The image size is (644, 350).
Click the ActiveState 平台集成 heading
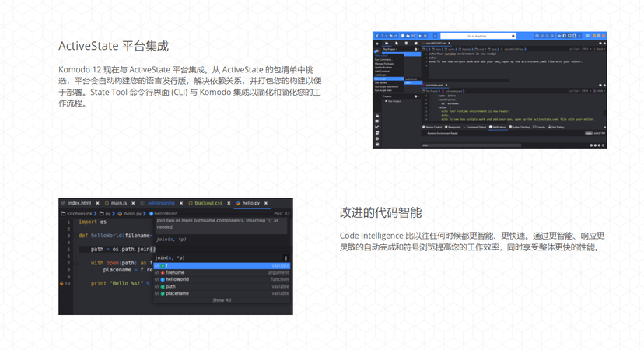click(x=114, y=46)
